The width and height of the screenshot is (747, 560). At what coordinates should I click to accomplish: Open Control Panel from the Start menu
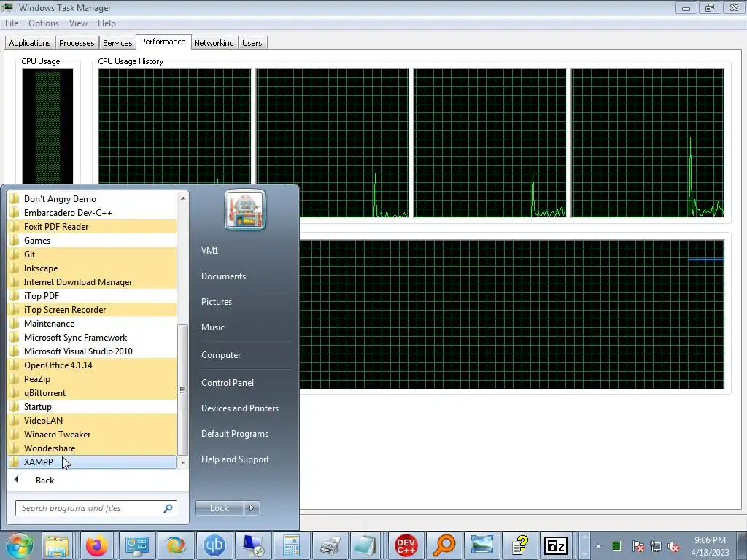coord(228,382)
